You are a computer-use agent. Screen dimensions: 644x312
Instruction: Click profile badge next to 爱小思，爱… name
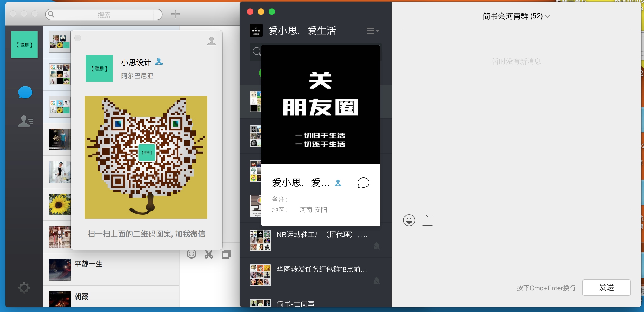point(338,183)
